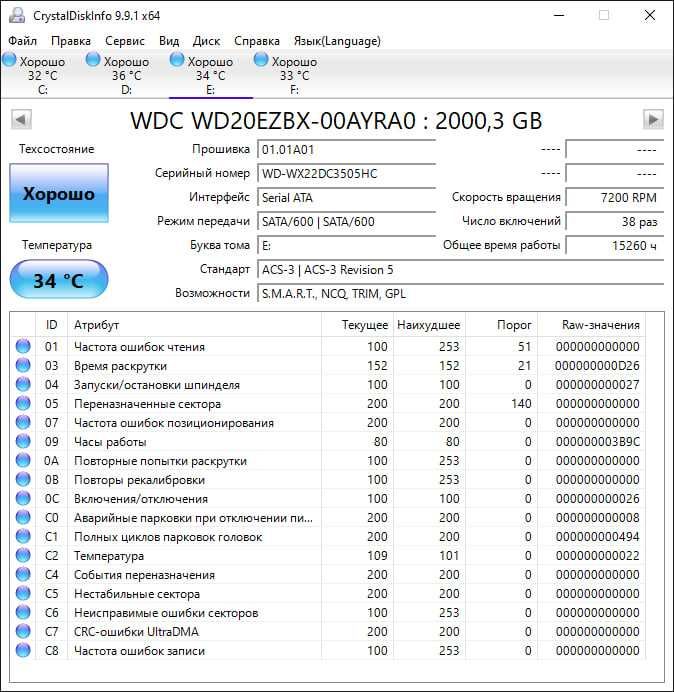Click the Порог column header
674x692 pixels.
pyautogui.click(x=501, y=325)
